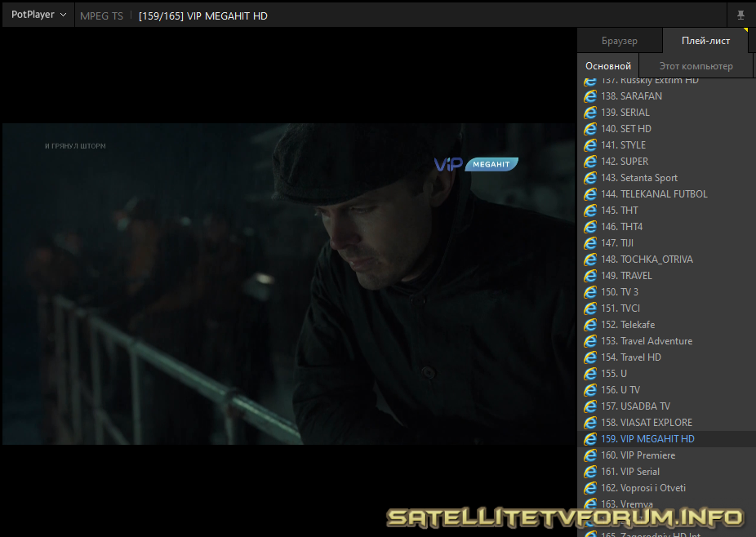Play channel 138. SARAFAN
756x537 pixels.
pos(666,96)
